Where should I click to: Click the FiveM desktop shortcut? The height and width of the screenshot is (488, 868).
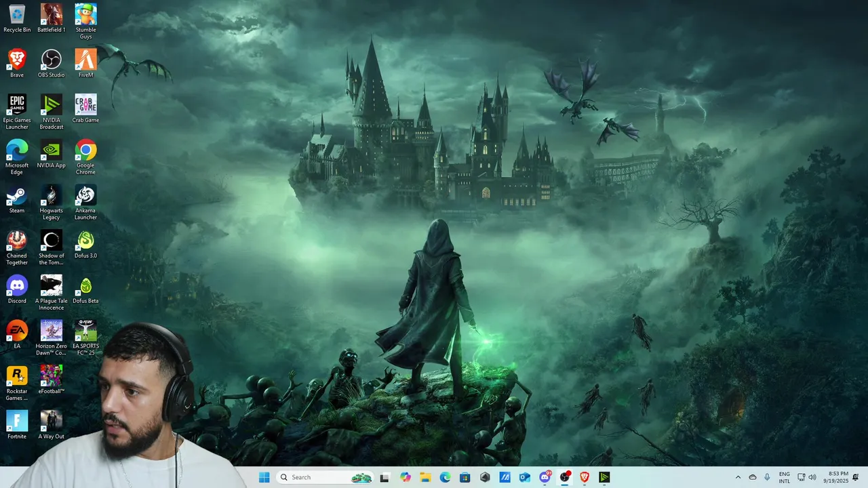(x=85, y=64)
